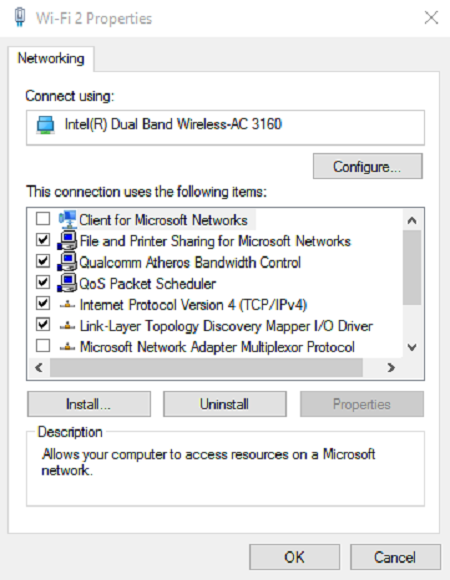Click the list's scroll down arrow
This screenshot has width=450, height=580.
412,347
